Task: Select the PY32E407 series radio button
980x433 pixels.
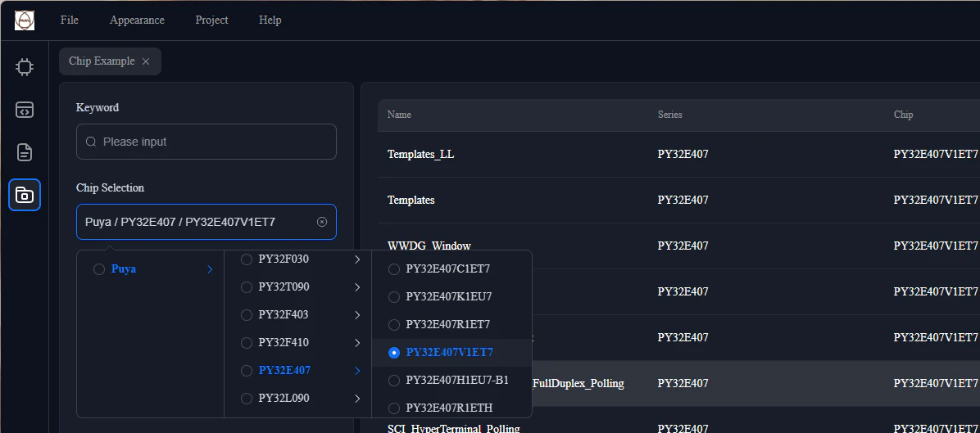Action: pyautogui.click(x=247, y=370)
